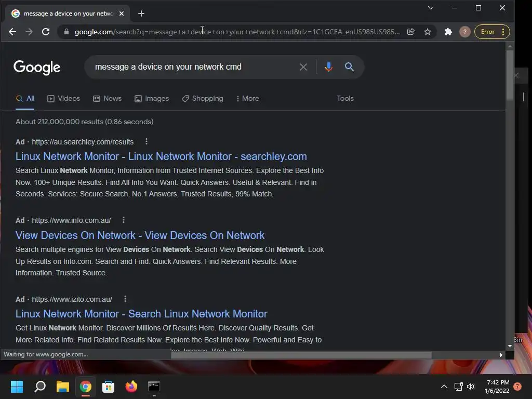Click the ad URL 'https://au.searchley.com/results'

pyautogui.click(x=83, y=142)
